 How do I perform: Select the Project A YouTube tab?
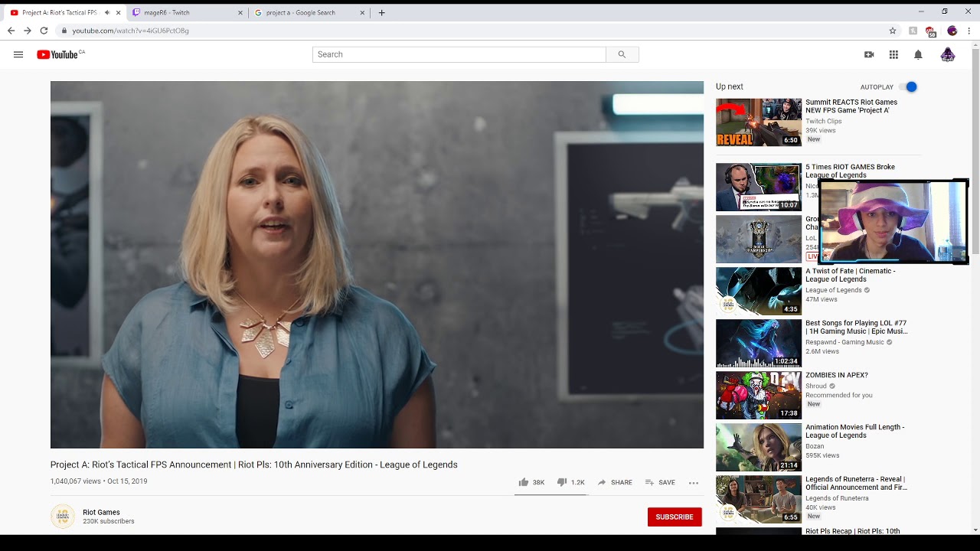[64, 13]
